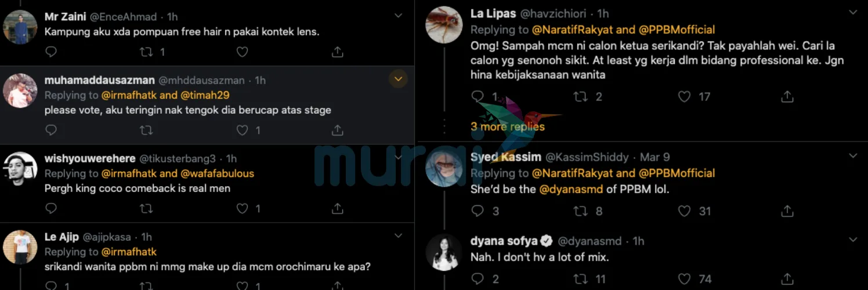Retweet dyana sofya's tweet
Viewport: 868px width, 290px height.
click(x=581, y=279)
